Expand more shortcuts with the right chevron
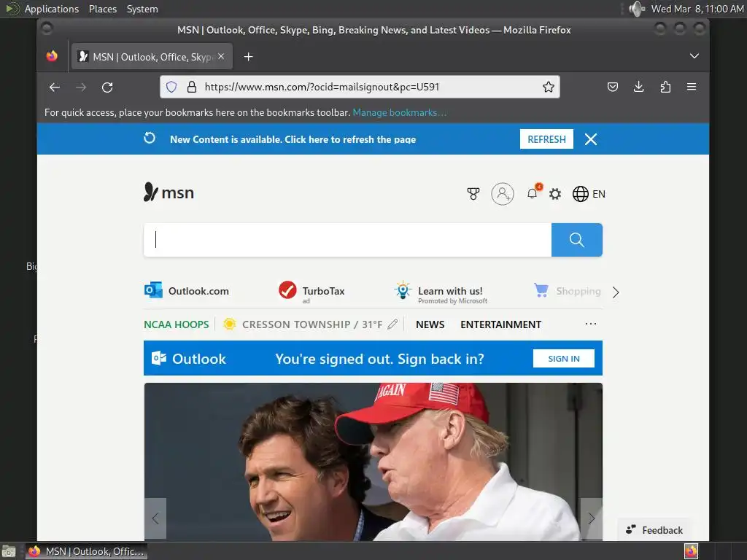 pos(616,292)
